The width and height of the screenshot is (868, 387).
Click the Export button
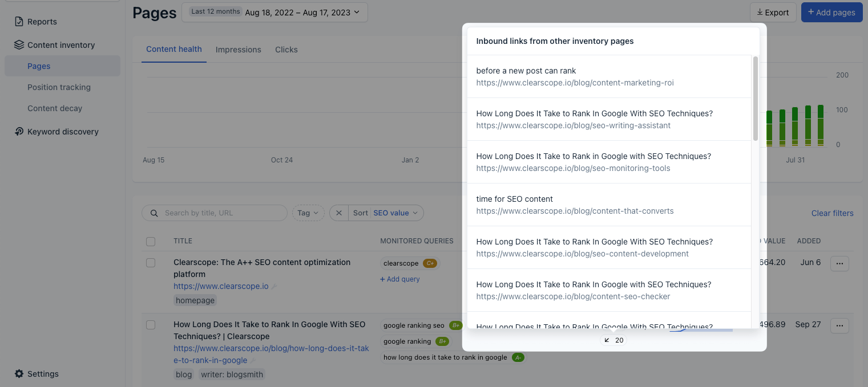(773, 13)
